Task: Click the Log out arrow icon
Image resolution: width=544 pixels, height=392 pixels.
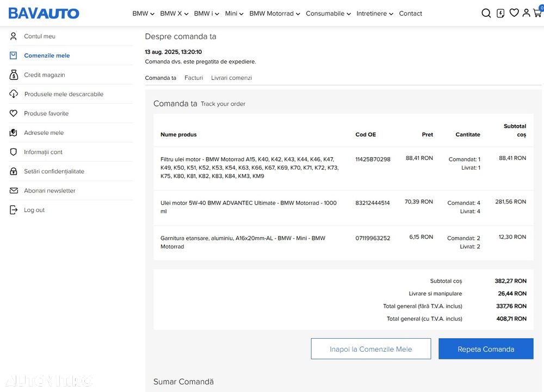Action: pos(14,210)
